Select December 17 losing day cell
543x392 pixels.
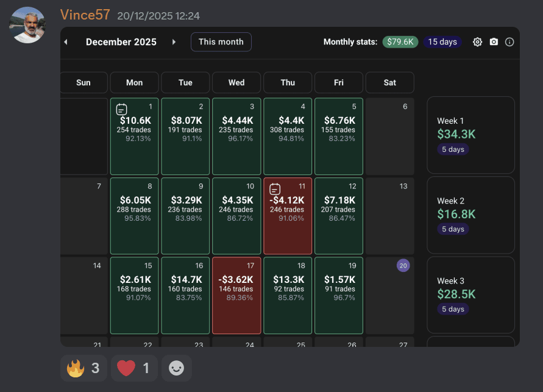236,295
